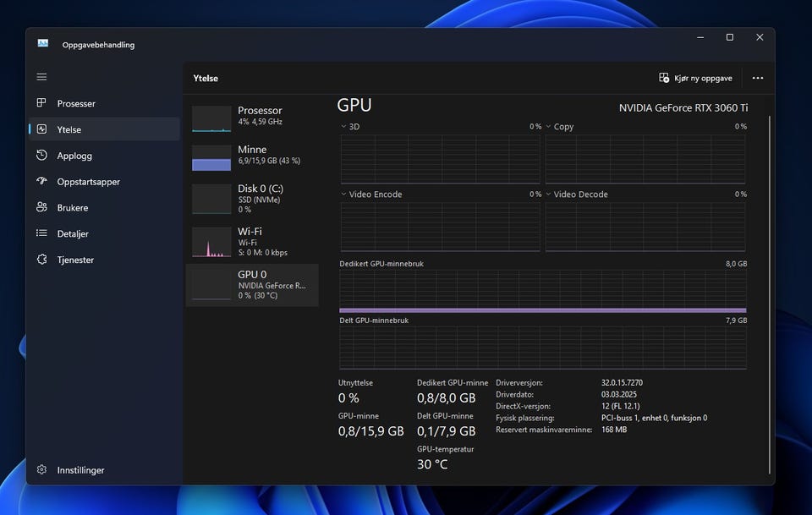Image resolution: width=812 pixels, height=515 pixels.
Task: Open the Brukere users icon
Action: coord(41,208)
